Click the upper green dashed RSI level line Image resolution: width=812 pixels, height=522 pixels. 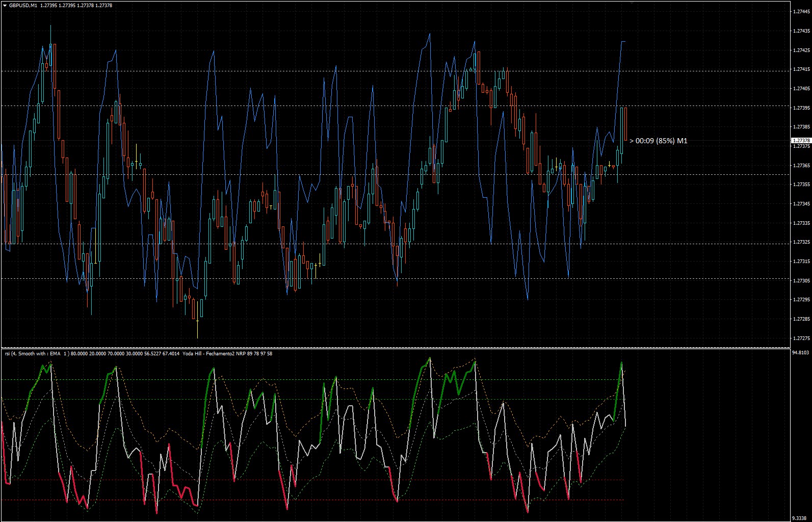[312, 380]
